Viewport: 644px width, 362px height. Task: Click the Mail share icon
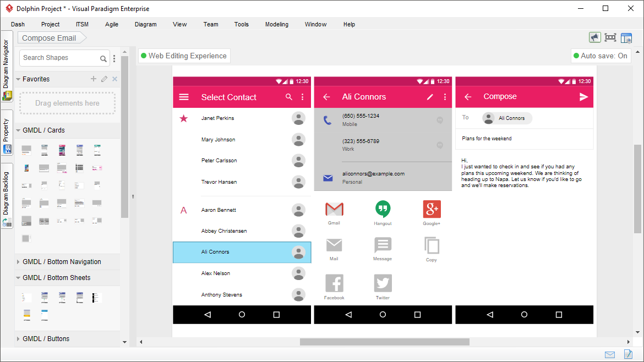tap(334, 245)
